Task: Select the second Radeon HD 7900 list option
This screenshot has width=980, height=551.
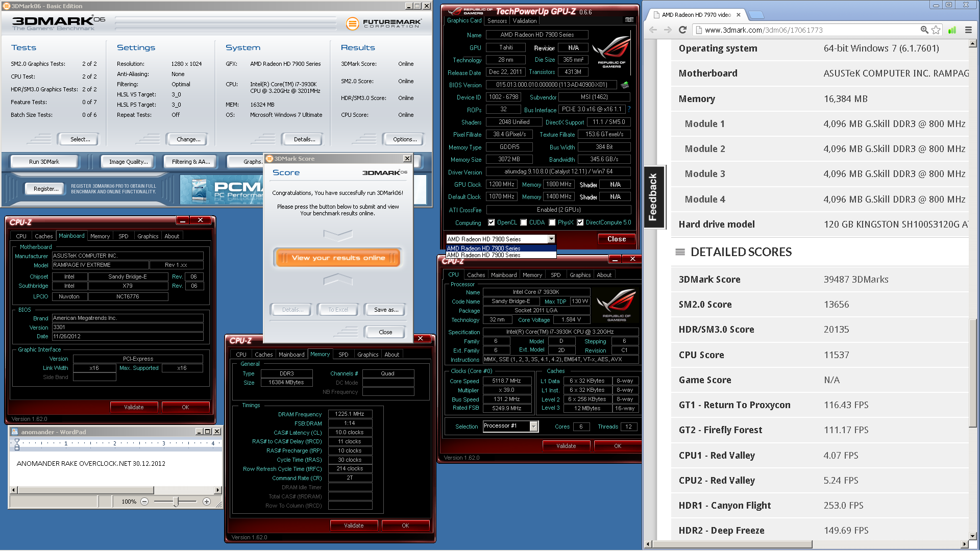Action: [x=501, y=255]
